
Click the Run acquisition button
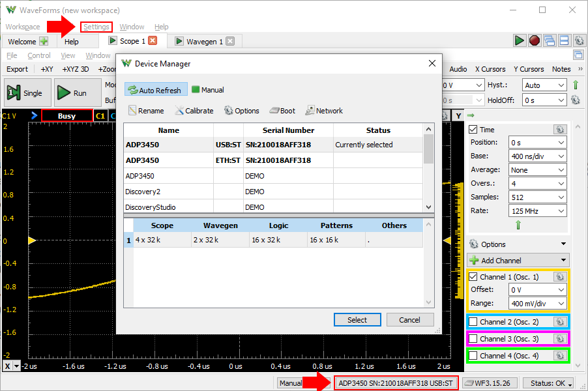click(78, 93)
